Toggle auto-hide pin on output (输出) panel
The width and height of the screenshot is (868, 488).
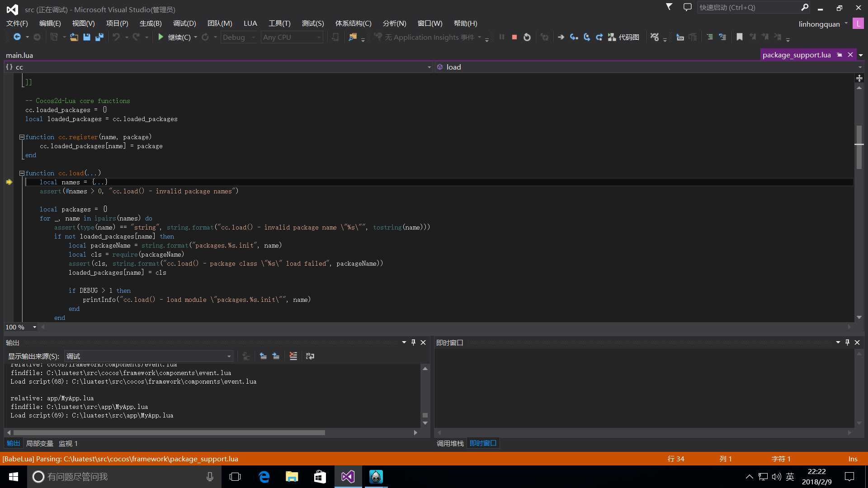point(413,343)
